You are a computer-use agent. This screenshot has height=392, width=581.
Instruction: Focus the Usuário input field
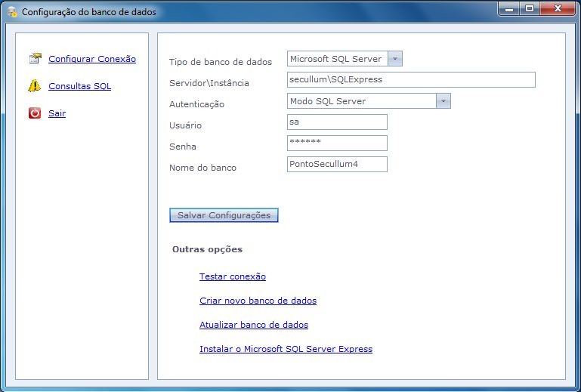[x=337, y=122]
